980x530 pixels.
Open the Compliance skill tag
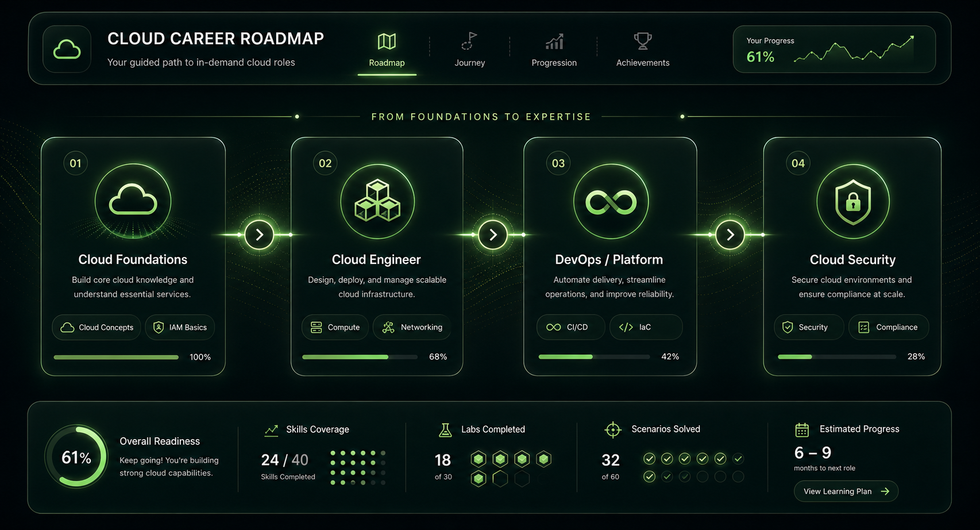pyautogui.click(x=889, y=327)
